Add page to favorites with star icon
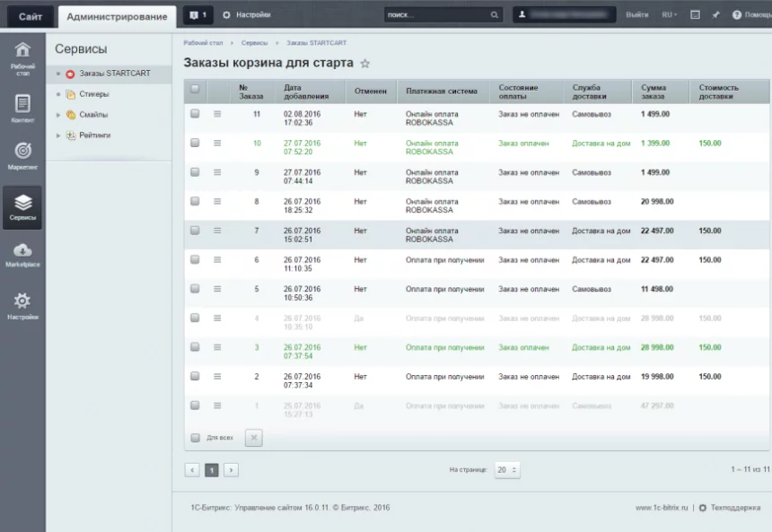The image size is (772, 532). 364,64
